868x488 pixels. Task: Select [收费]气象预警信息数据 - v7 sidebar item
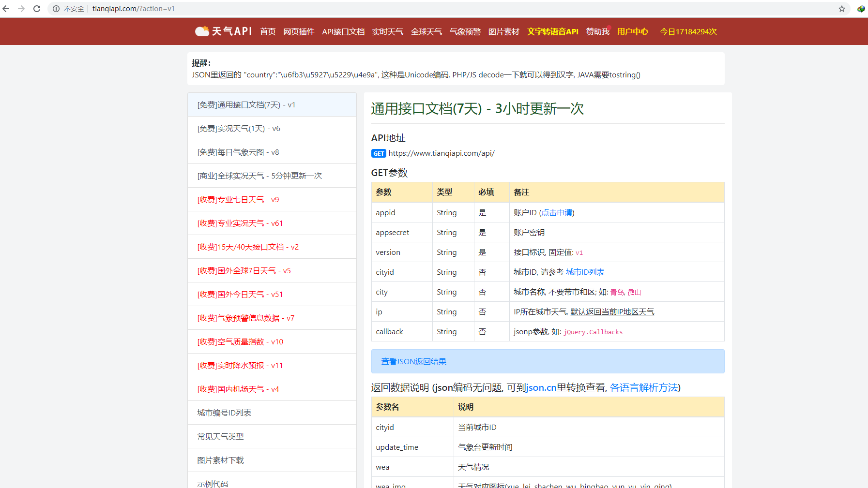click(272, 318)
